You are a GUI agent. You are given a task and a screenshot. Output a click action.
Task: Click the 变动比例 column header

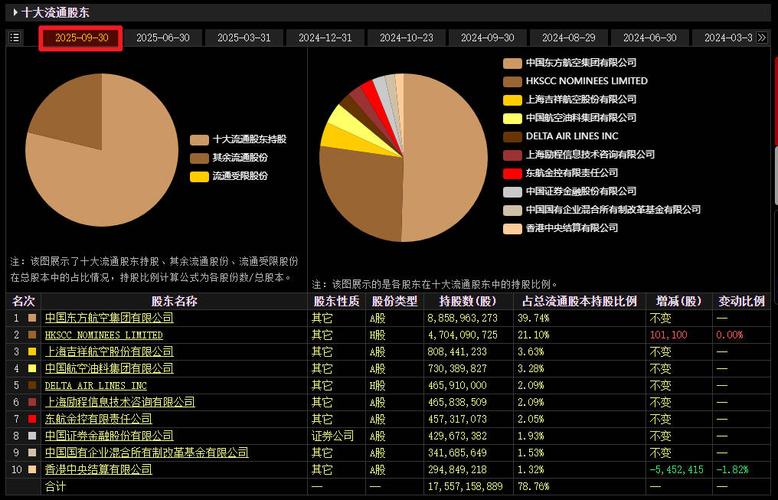(x=741, y=301)
